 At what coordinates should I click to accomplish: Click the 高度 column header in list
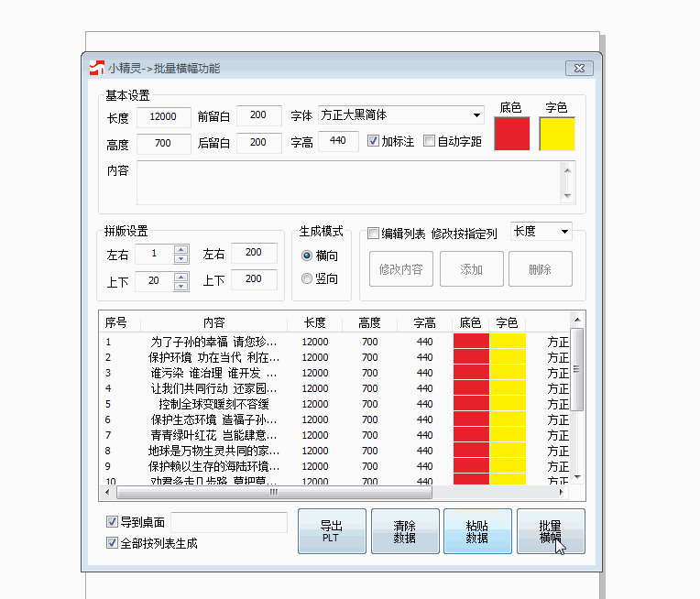point(369,322)
